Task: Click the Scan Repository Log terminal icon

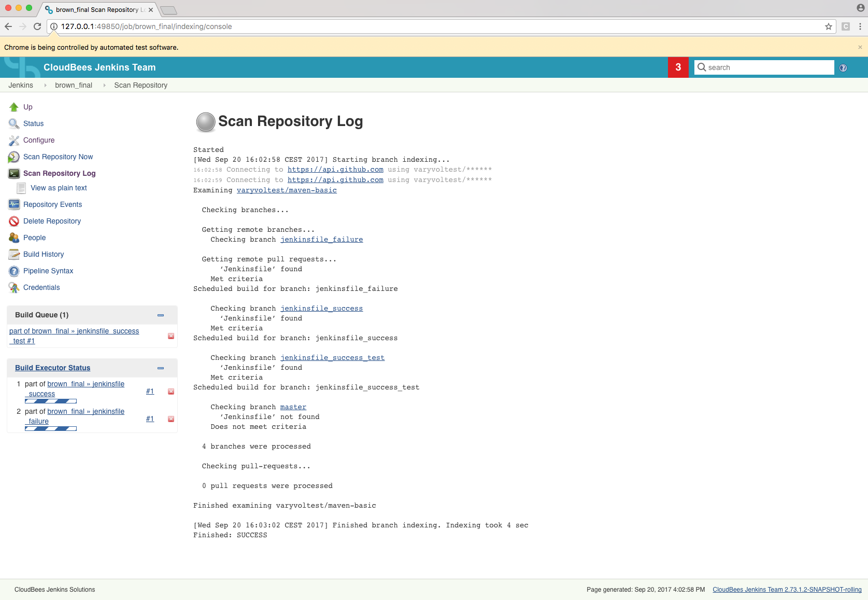Action: (x=14, y=173)
